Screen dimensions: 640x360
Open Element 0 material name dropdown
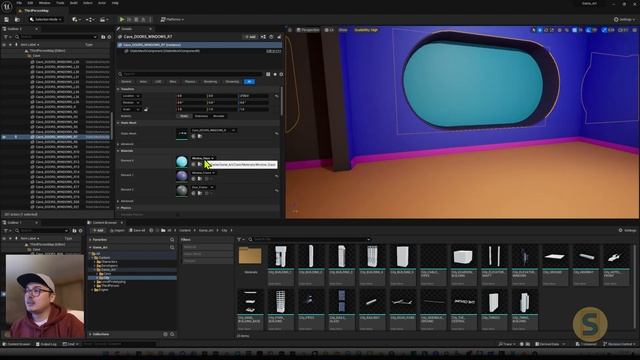pos(203,158)
